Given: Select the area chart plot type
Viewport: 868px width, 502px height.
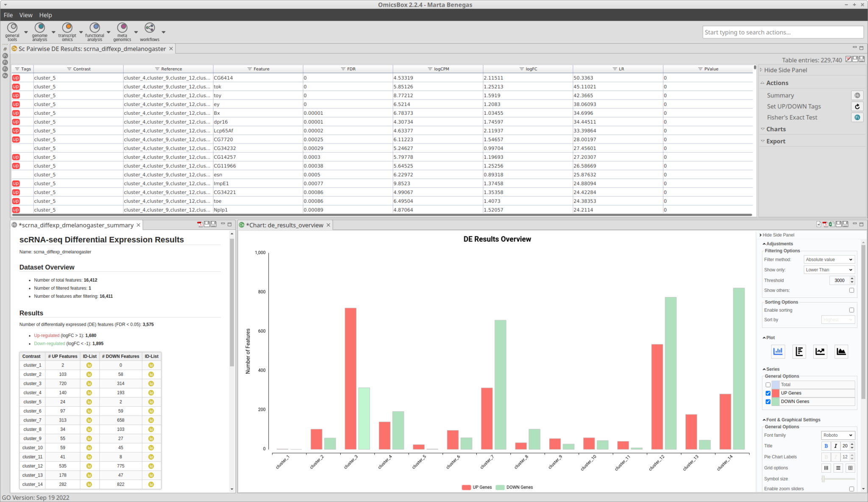Looking at the screenshot, I should pyautogui.click(x=840, y=351).
